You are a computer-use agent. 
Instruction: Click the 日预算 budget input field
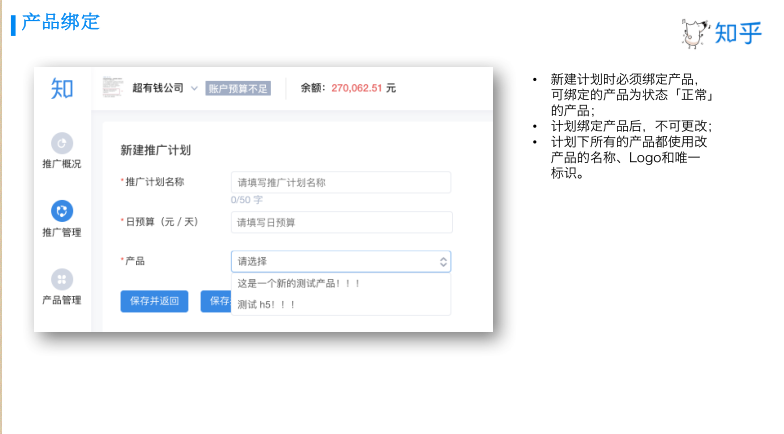(340, 222)
